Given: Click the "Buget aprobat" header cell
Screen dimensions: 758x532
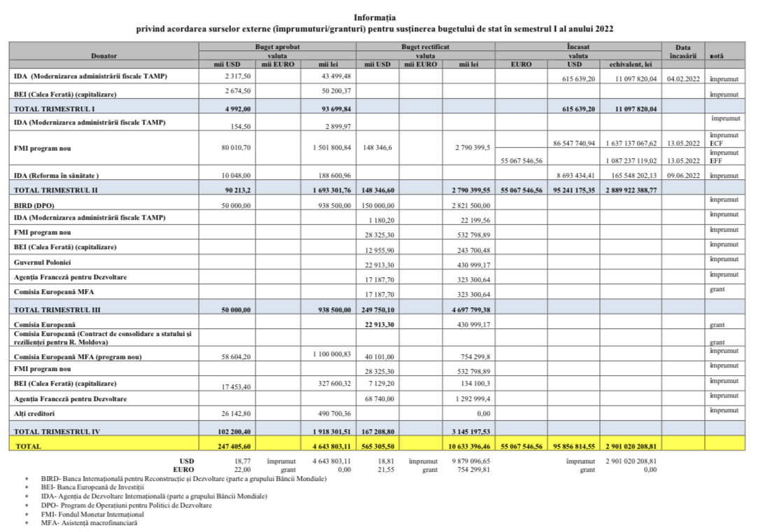Looking at the screenshot, I should (276, 45).
